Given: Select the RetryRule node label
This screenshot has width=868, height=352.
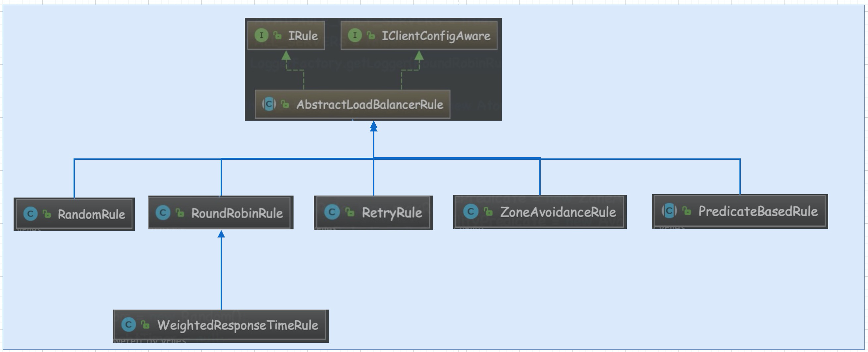Looking at the screenshot, I should point(391,212).
